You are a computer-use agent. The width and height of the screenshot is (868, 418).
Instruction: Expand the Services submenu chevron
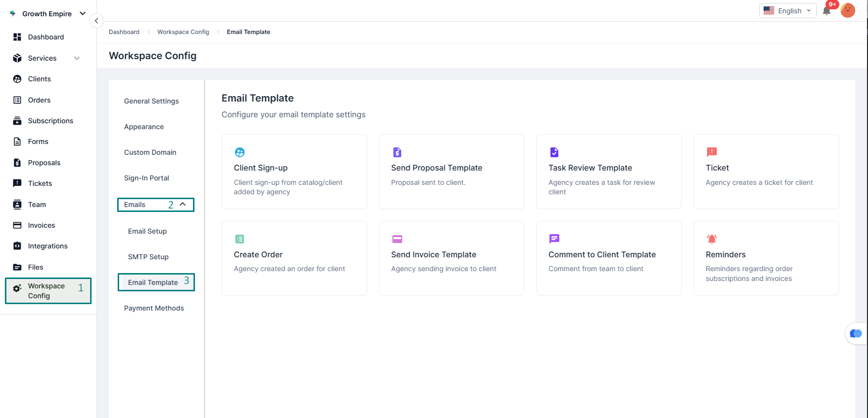coord(77,58)
